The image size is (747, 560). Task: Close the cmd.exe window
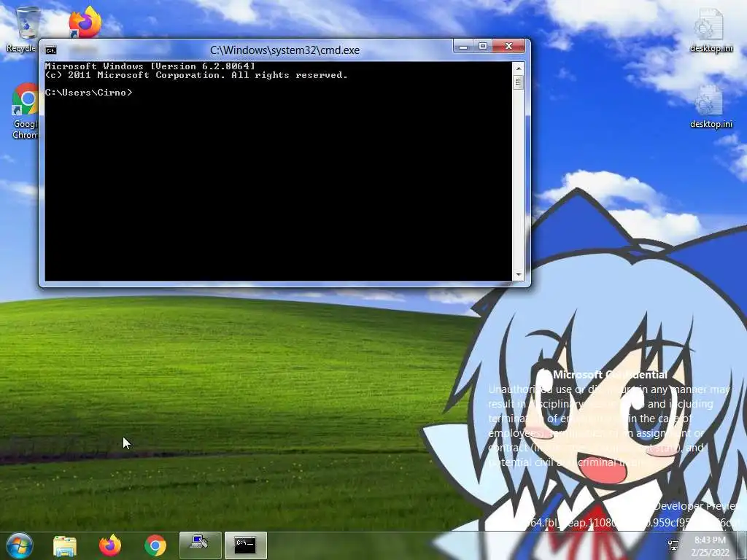[508, 46]
